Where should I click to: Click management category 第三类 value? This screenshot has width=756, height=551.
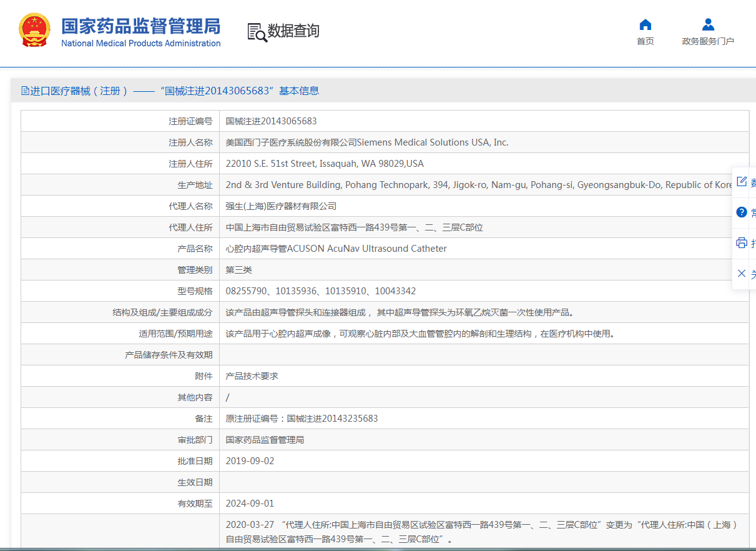[238, 270]
